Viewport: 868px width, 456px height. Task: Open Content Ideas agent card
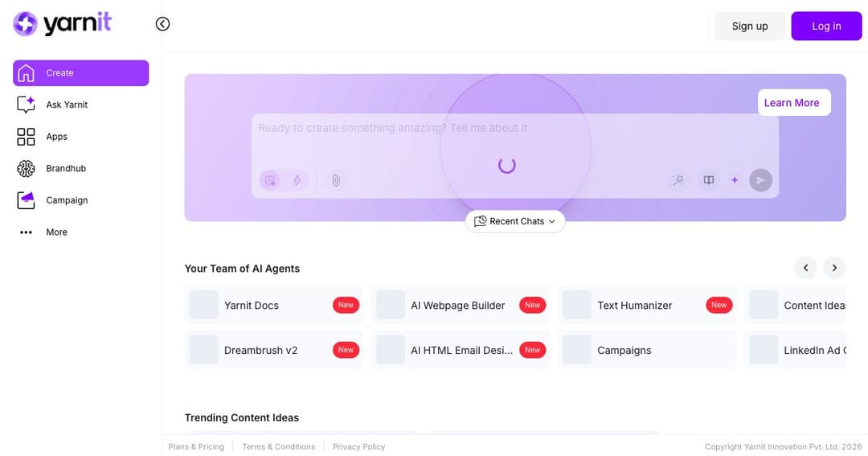pyautogui.click(x=796, y=305)
